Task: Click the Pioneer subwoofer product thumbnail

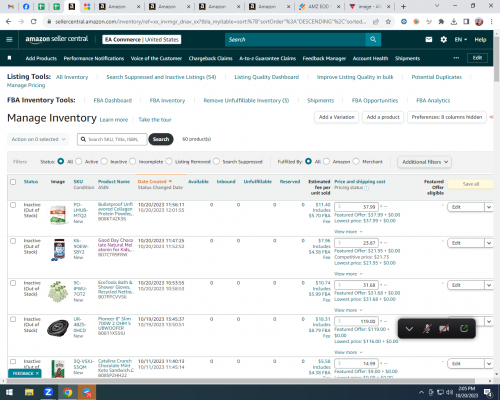Action: tap(58, 327)
